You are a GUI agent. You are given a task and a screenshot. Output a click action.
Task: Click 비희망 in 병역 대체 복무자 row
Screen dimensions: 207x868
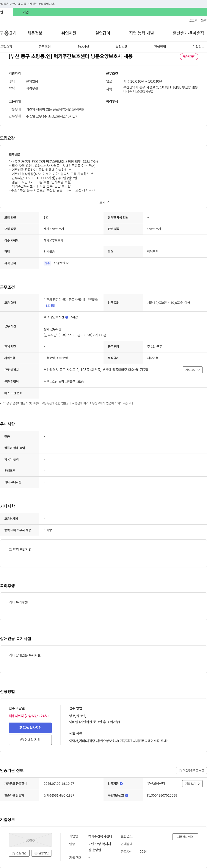pyautogui.click(x=48, y=530)
